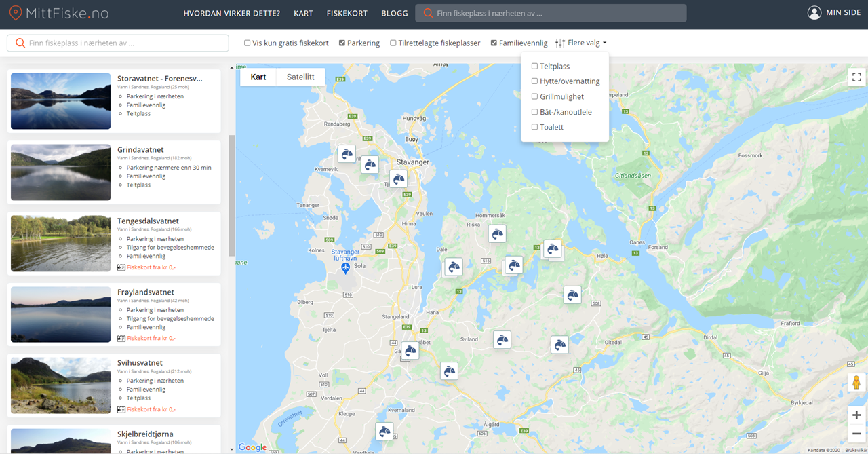Click the Google logo on the map
This screenshot has width=868, height=454.
coord(253,447)
